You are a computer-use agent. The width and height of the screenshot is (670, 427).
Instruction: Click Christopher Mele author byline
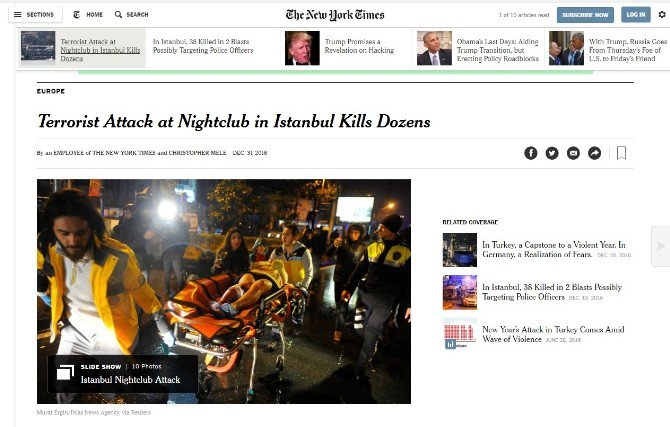pyautogui.click(x=197, y=153)
